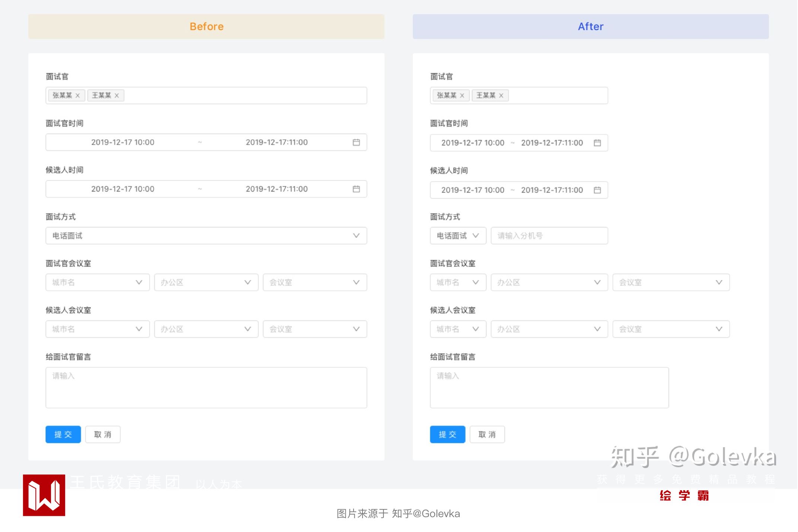Screen dimensions: 798x532
Task: Open calendar icon for 候选人时间 in Before form
Action: pos(356,189)
